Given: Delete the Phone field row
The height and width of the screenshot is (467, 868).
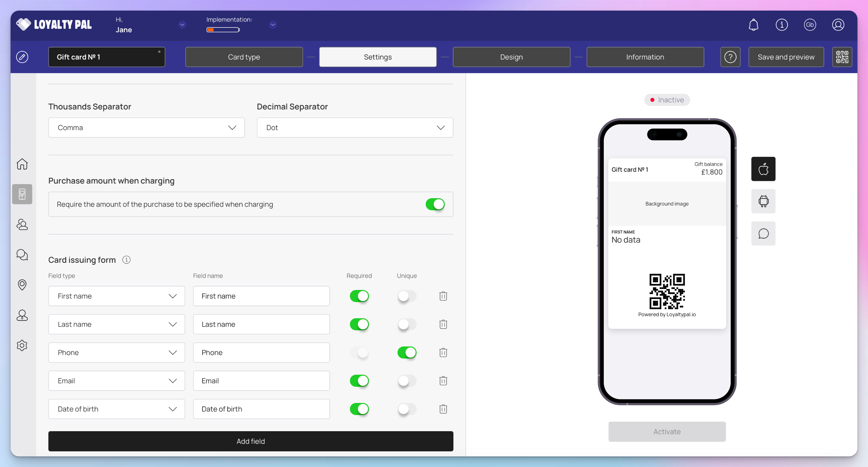Looking at the screenshot, I should [x=443, y=352].
